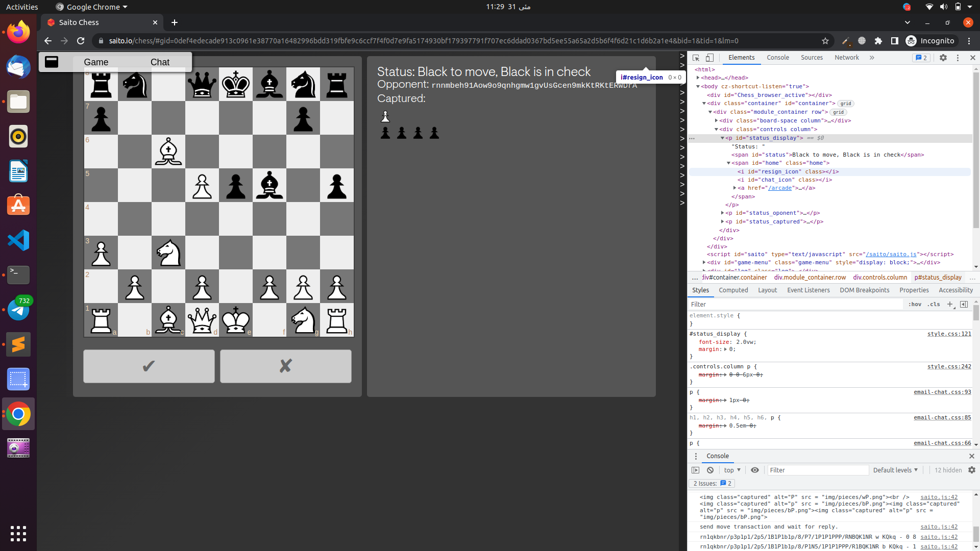This screenshot has height=551, width=980.
Task: Confirm move with checkmark button
Action: (x=149, y=366)
